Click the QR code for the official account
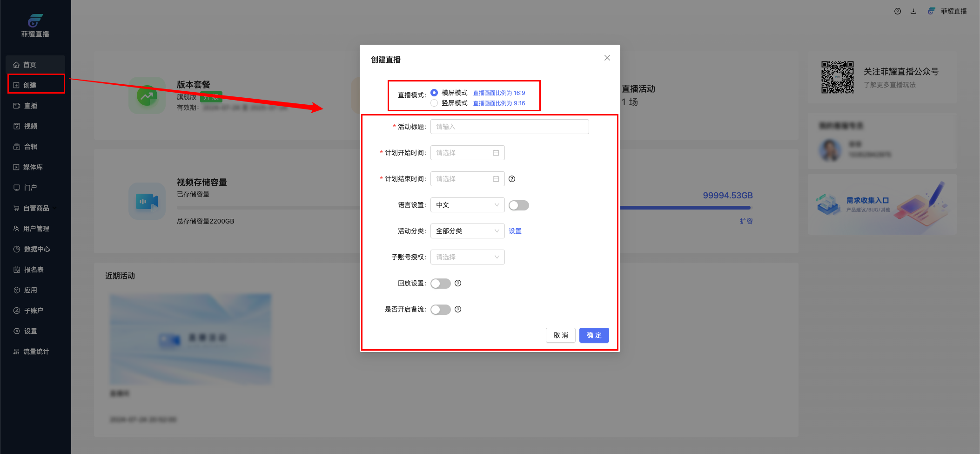Viewport: 980px width, 454px height. click(837, 77)
